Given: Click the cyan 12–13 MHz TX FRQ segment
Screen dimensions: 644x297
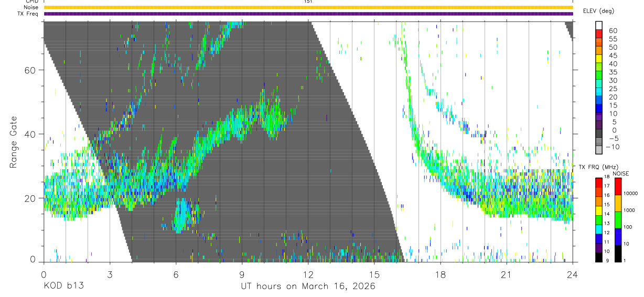Looking at the screenshot, I should [x=599, y=229].
